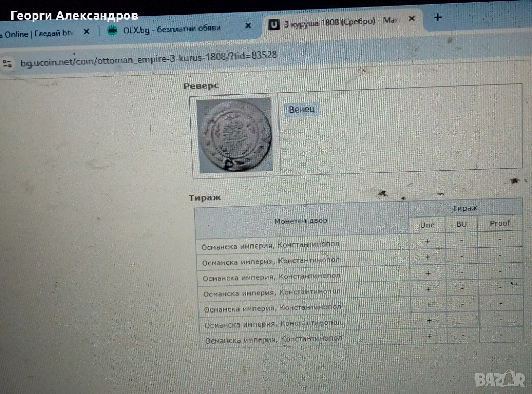Screen dimensions: 532x394
Task: Open first Османска империя, Константинопол row
Action: [271, 244]
